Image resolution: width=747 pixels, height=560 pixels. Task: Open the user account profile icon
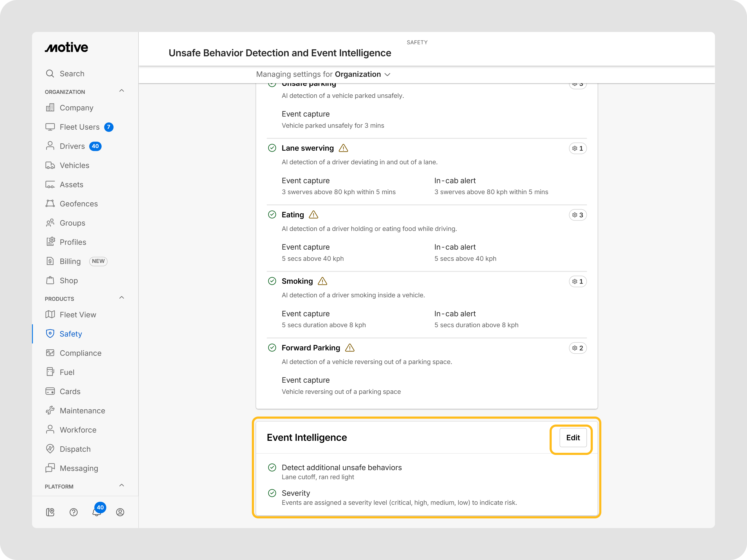pos(120,512)
